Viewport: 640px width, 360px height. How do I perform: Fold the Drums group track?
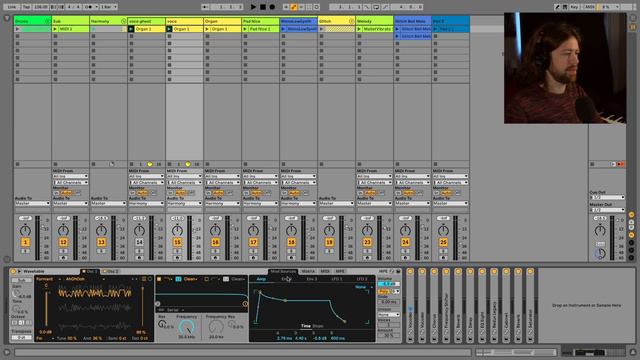(47, 21)
